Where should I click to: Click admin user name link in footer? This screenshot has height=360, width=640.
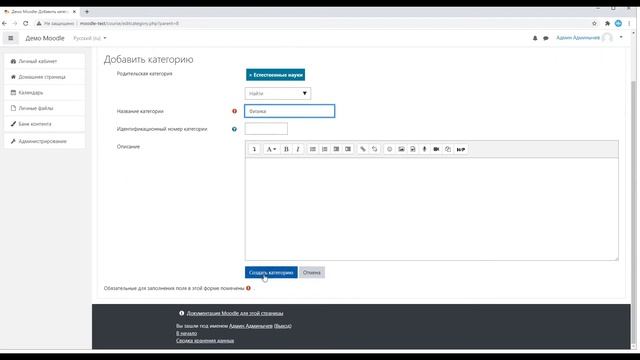(x=251, y=326)
